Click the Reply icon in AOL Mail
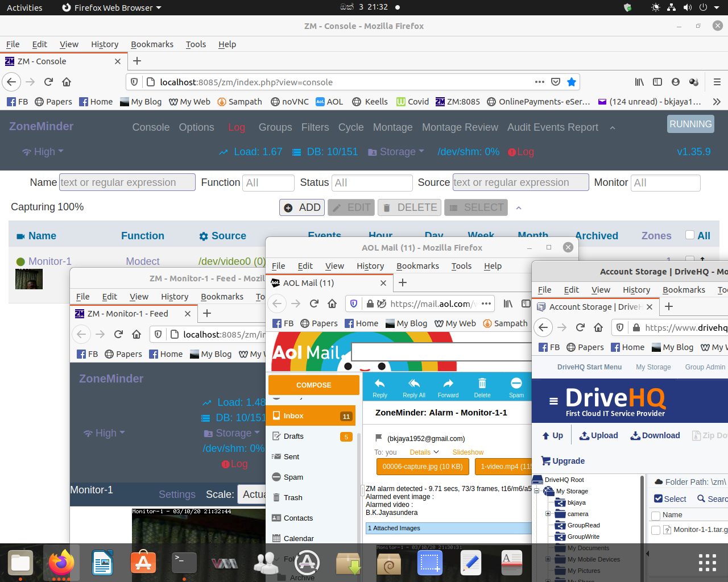 point(380,388)
